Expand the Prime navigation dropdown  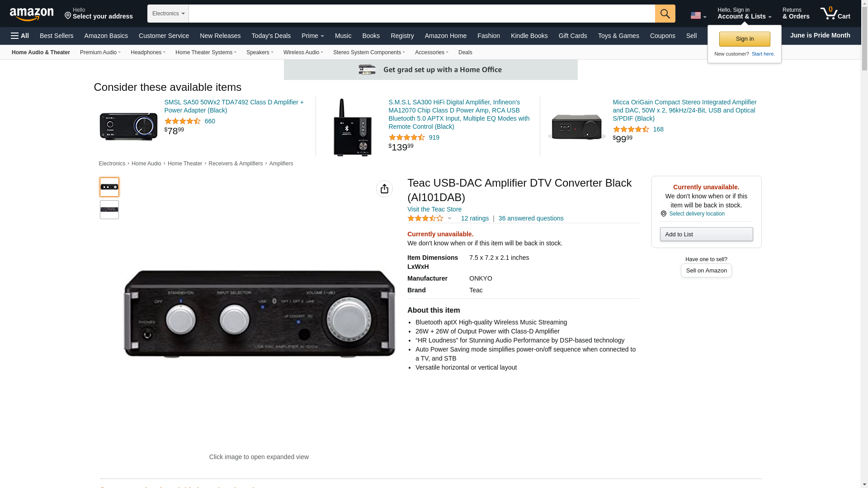tap(313, 36)
